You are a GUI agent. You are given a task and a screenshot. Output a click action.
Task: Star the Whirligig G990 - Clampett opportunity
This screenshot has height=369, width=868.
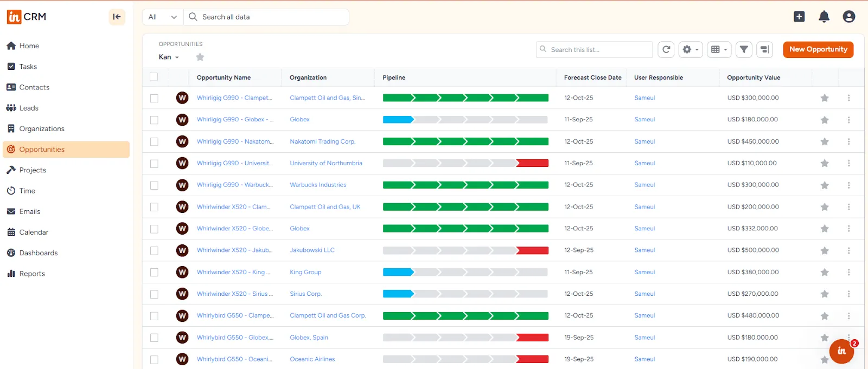(x=825, y=98)
